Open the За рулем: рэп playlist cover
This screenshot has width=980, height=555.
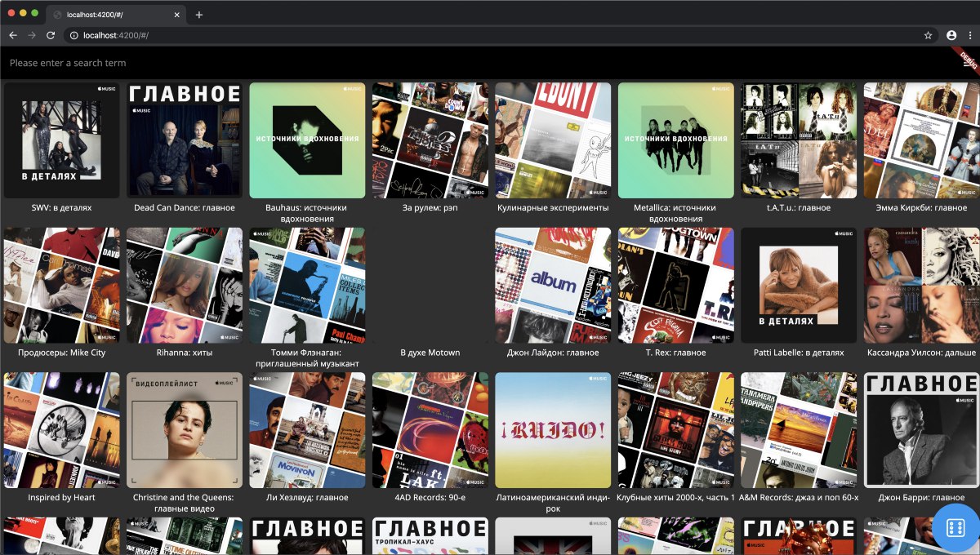tap(430, 140)
